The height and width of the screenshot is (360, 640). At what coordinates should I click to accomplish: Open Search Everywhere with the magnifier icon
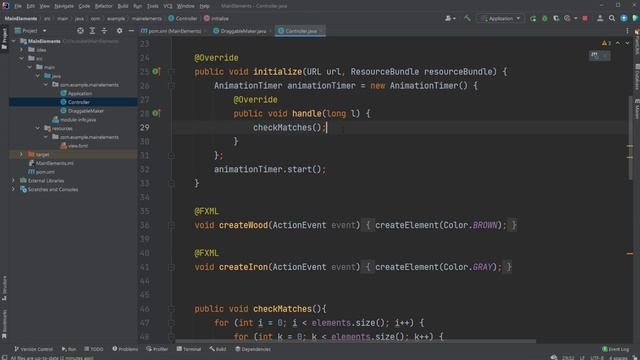click(x=612, y=18)
